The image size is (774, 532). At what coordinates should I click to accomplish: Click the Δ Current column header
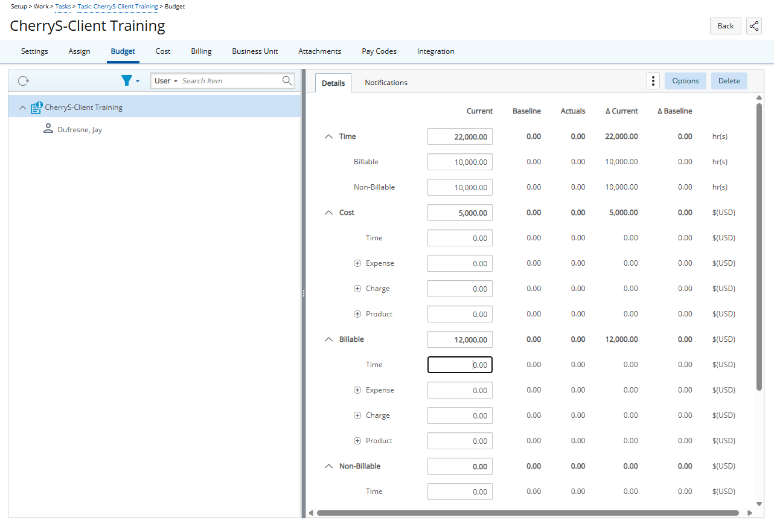[x=621, y=111]
